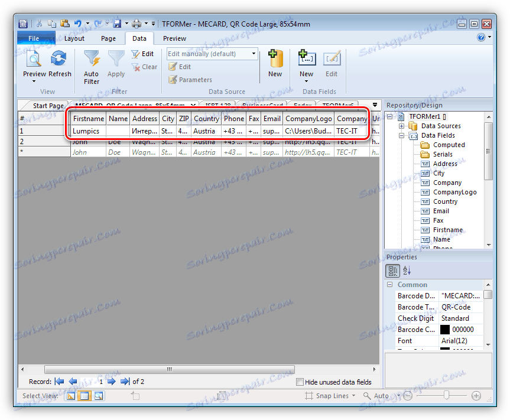Viewport: 510px width, 420px height.
Task: Open the Help question mark icon
Action: (x=481, y=37)
